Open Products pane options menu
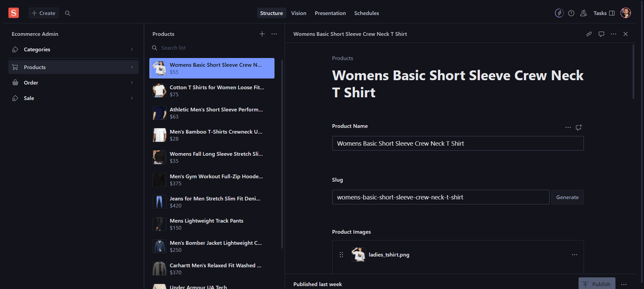Viewport: 644px width, 289px height. pyautogui.click(x=274, y=34)
